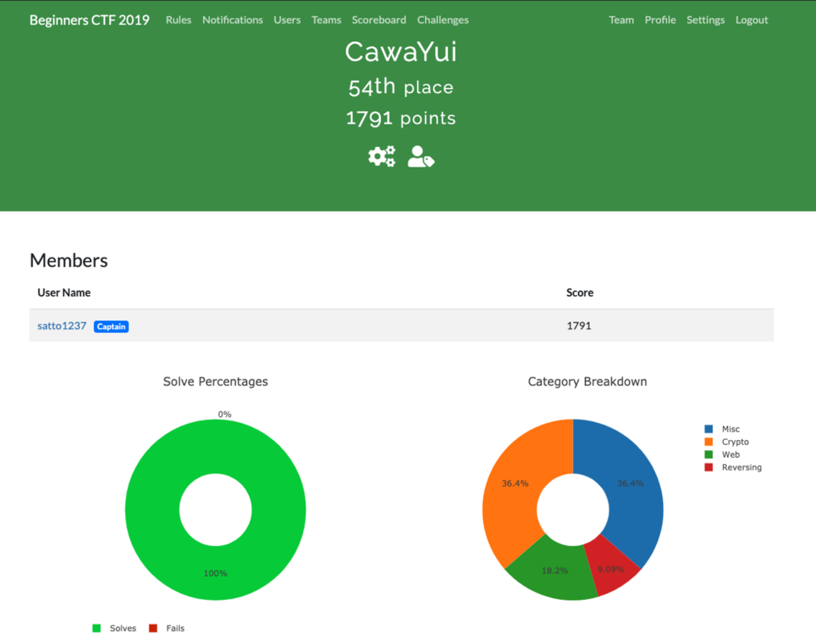Hide Web category from legend
Viewport: 816px width, 644px height.
(x=730, y=455)
